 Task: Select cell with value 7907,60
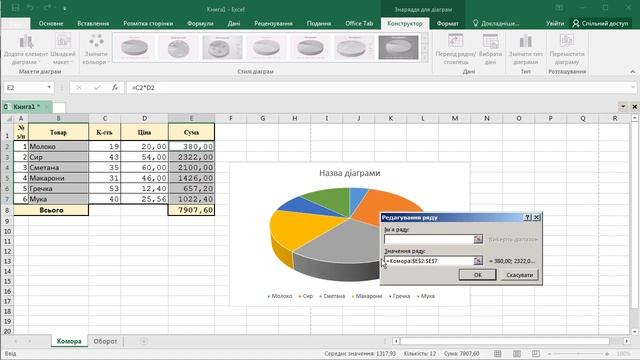click(191, 210)
